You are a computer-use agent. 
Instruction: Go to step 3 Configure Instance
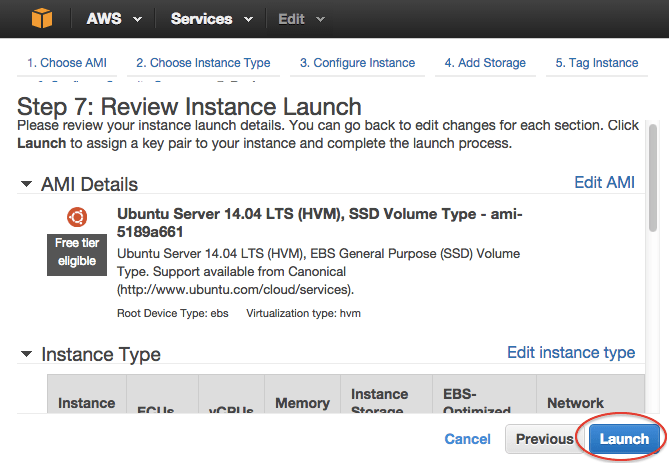coord(358,63)
